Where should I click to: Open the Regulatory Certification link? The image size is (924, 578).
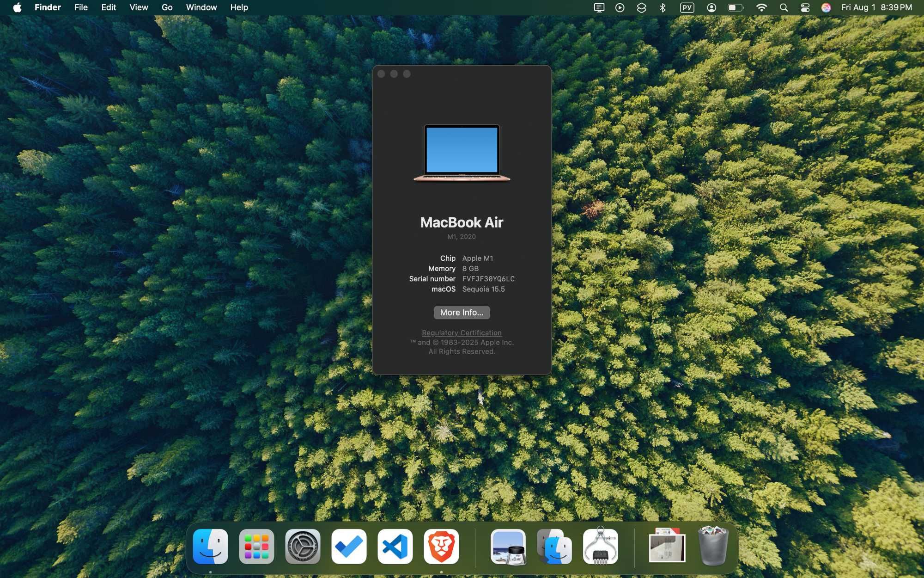point(462,333)
